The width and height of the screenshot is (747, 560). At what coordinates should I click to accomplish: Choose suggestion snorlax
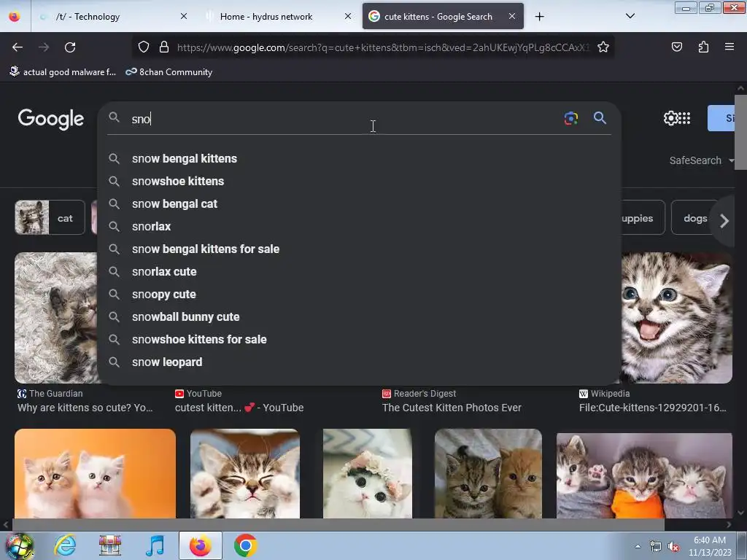[x=359, y=226]
